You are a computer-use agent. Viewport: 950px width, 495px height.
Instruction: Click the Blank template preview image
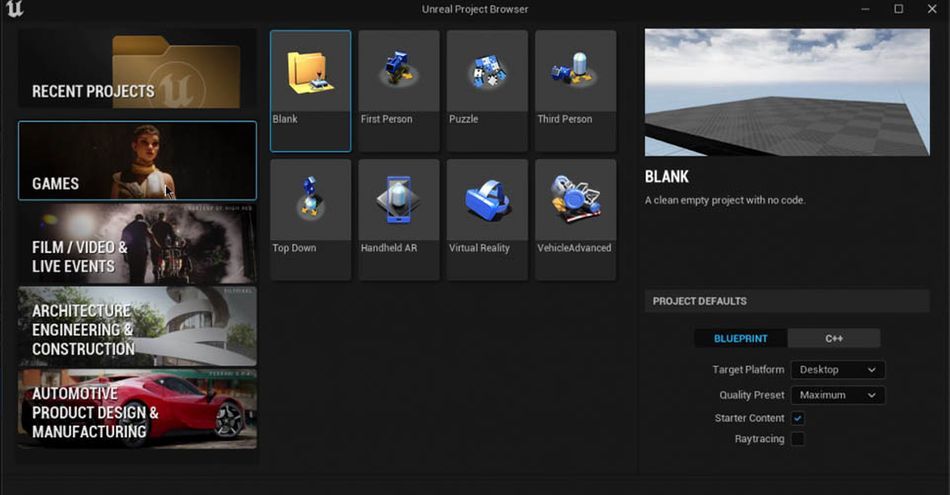(787, 92)
